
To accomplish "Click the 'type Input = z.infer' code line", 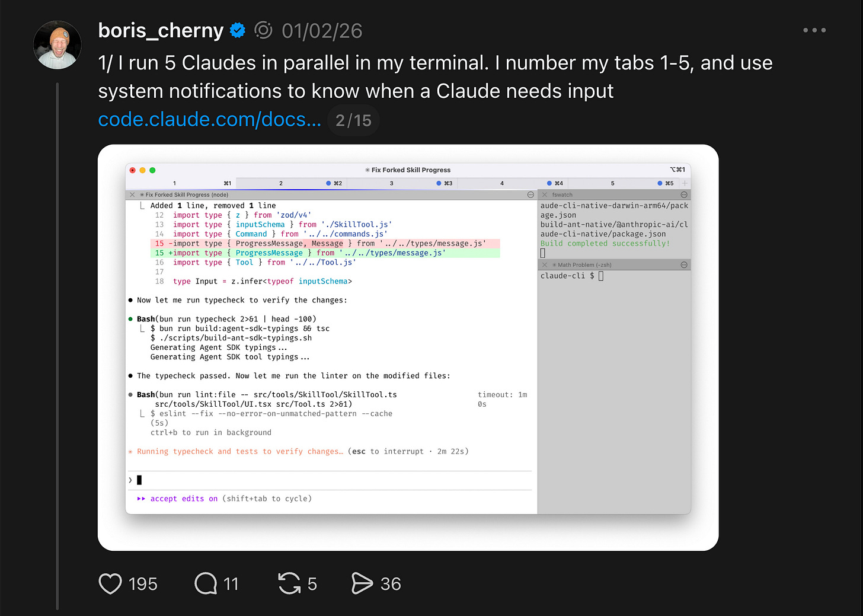I will (263, 282).
